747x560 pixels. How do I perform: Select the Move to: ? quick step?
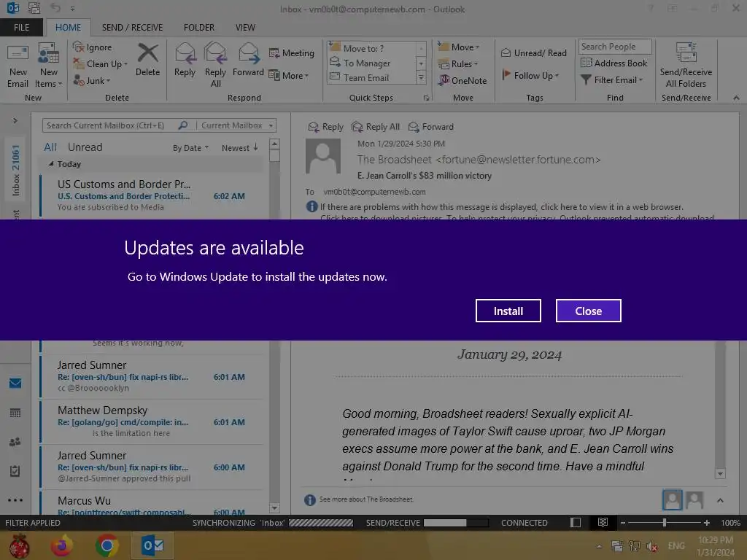[373, 48]
